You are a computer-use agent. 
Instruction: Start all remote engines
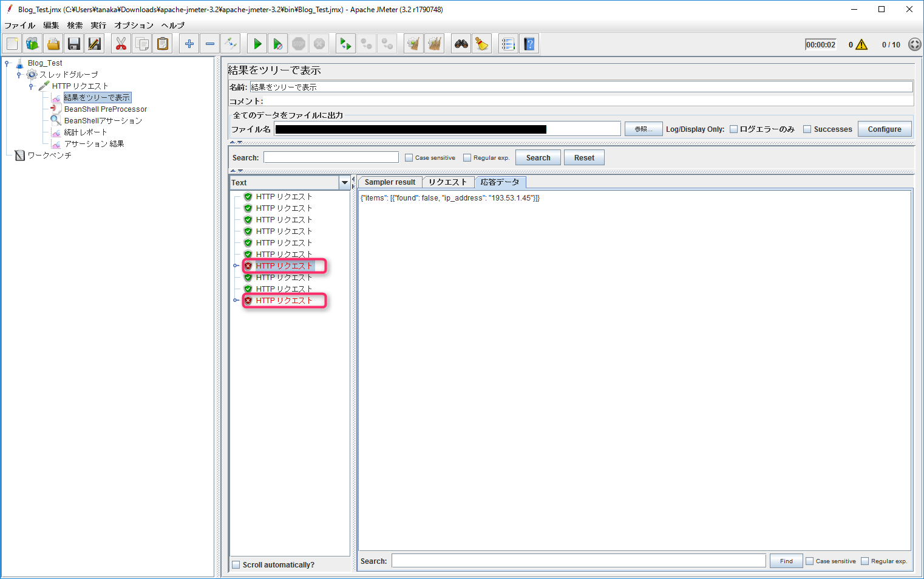pyautogui.click(x=346, y=44)
